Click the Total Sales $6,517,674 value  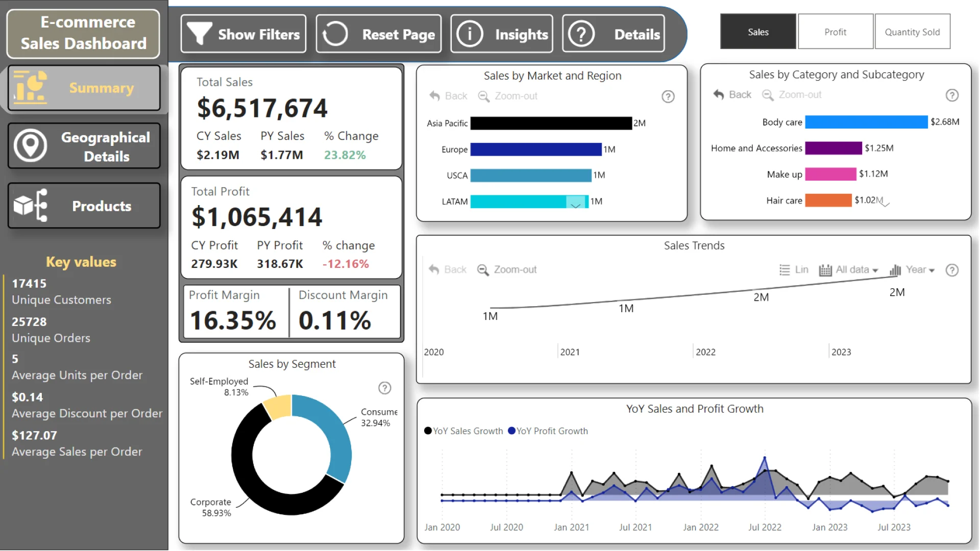pos(262,108)
